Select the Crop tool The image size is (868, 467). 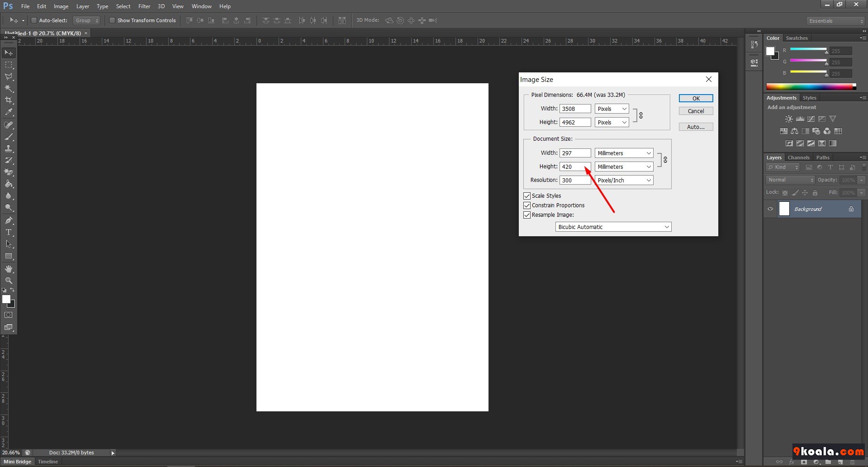(x=9, y=100)
